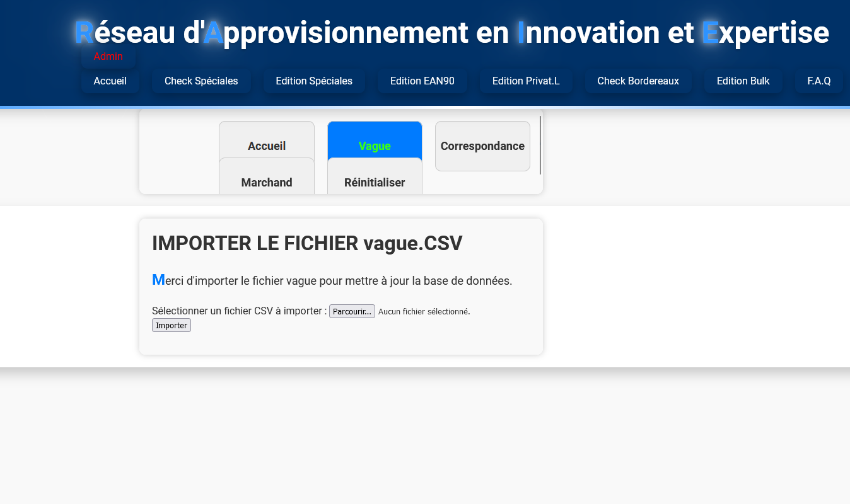Open the Edition Bulk page
This screenshot has height=504, width=850.
point(743,81)
